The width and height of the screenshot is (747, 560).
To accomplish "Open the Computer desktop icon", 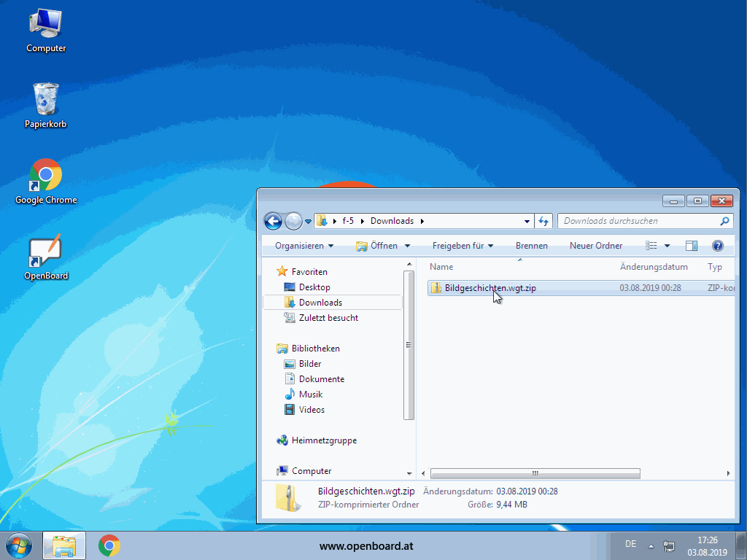I will click(x=46, y=31).
